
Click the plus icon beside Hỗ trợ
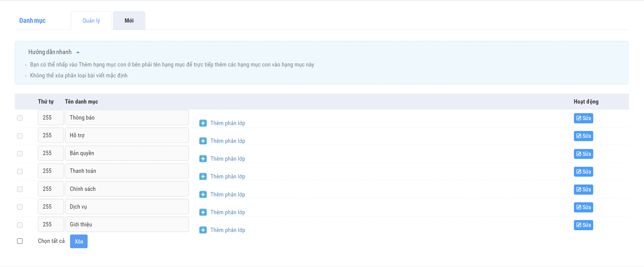tap(203, 141)
